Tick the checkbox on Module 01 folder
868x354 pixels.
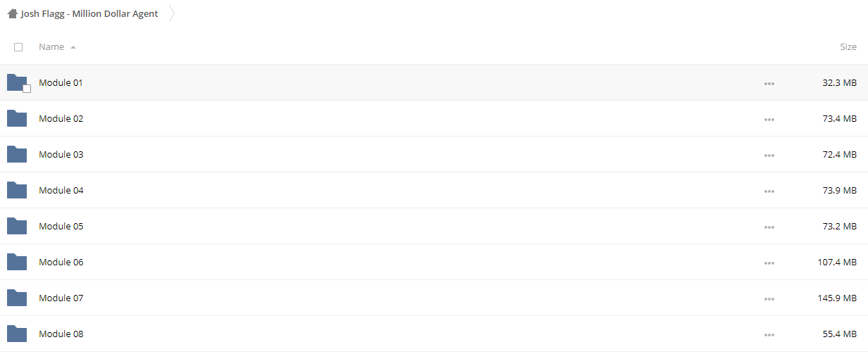pos(27,89)
